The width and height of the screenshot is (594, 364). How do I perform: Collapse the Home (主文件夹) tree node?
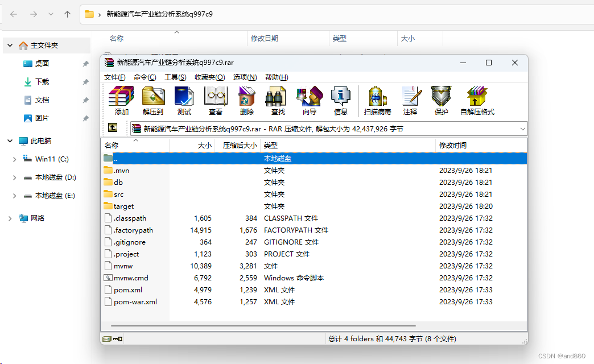click(x=10, y=45)
